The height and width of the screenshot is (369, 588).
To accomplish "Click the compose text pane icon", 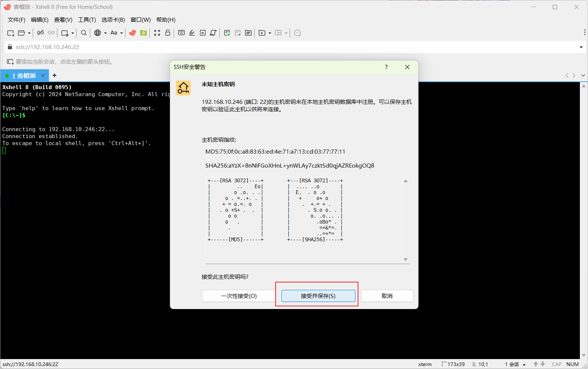I will click(x=248, y=33).
